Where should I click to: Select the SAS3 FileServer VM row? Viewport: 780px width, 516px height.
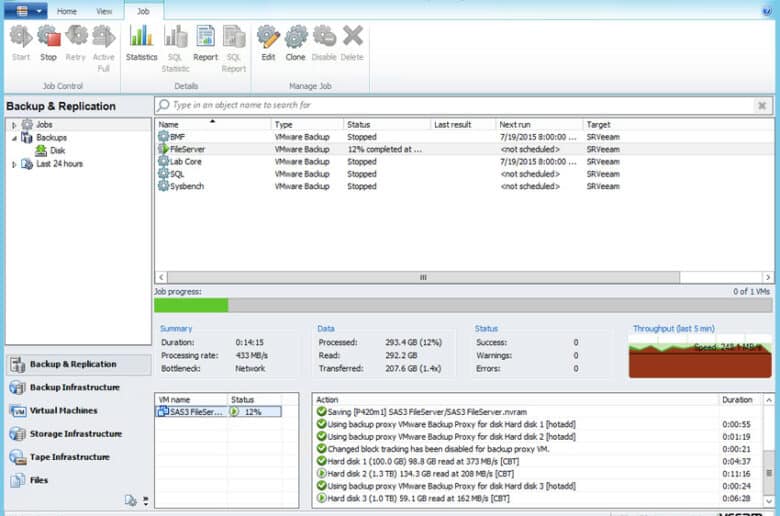click(218, 412)
